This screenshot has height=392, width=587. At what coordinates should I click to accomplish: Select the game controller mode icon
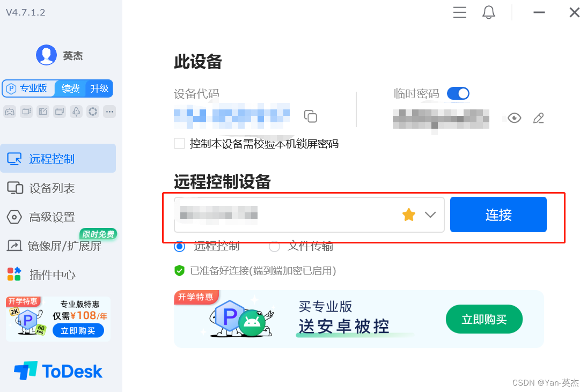10,112
